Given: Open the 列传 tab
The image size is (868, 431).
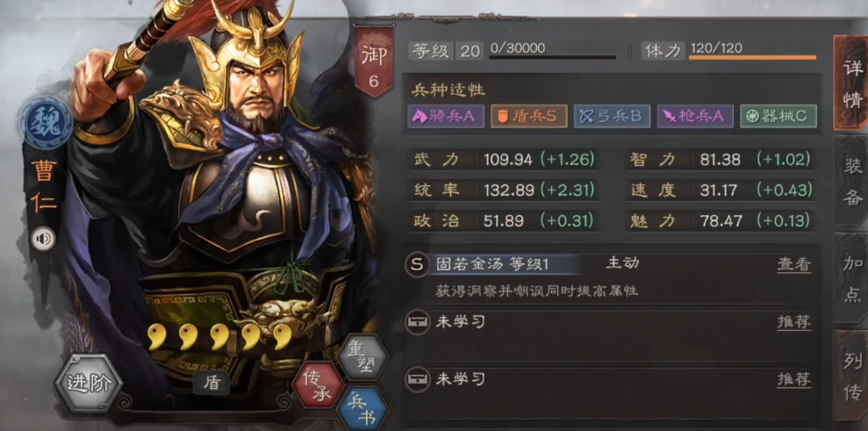Looking at the screenshot, I should [851, 377].
